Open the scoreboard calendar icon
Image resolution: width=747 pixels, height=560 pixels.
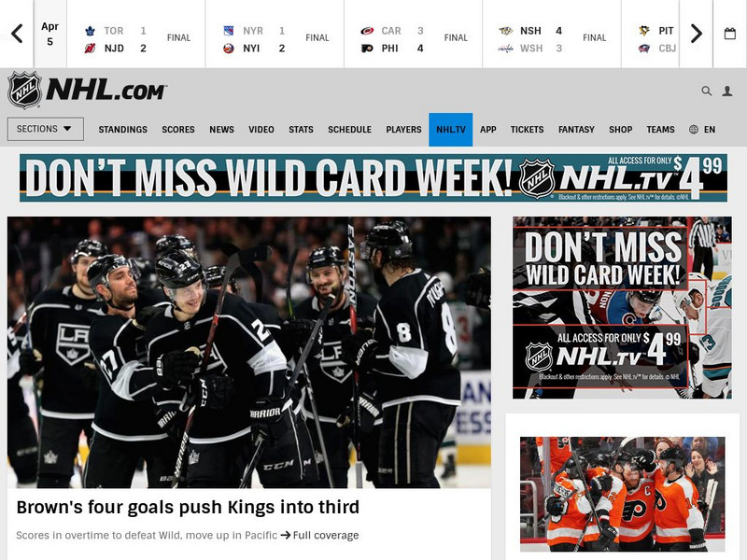point(730,34)
